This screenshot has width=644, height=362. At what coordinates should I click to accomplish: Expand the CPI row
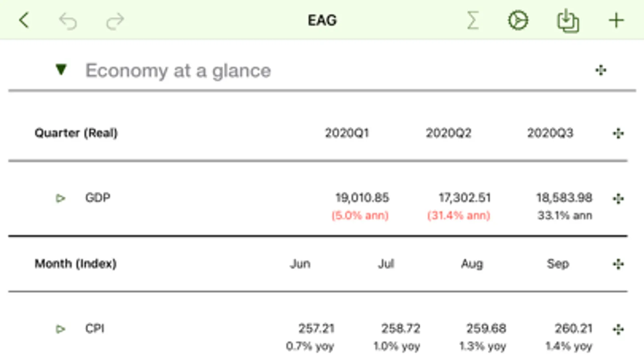(60, 329)
